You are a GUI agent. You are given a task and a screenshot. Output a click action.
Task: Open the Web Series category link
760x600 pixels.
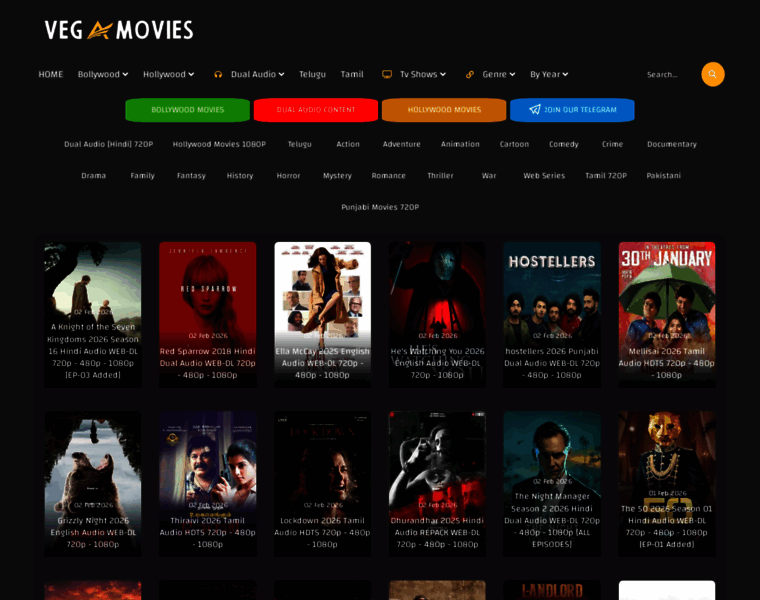[544, 175]
